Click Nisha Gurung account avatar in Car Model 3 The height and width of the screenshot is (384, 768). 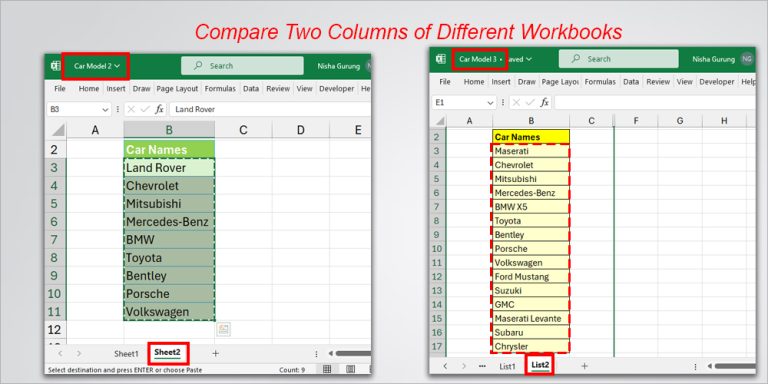[747, 59]
